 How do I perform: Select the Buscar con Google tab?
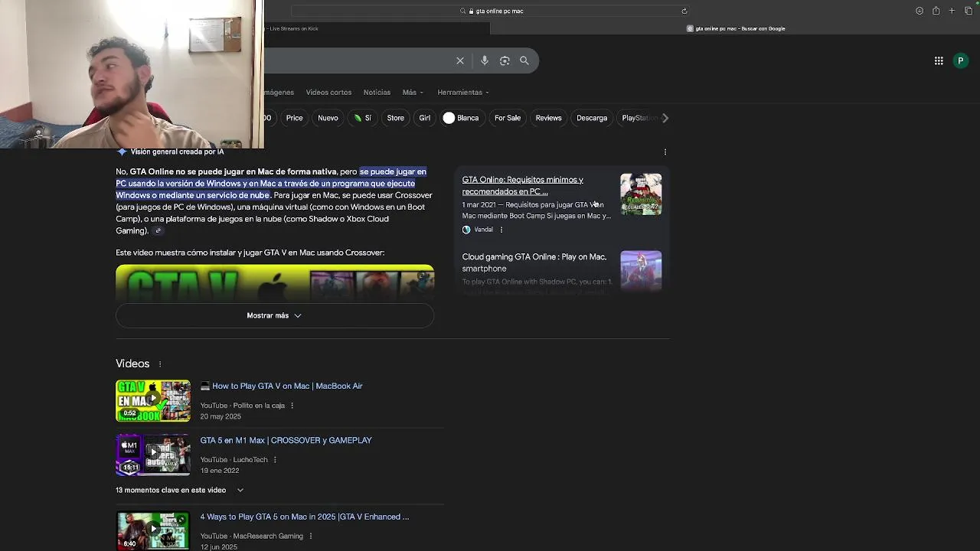pos(735,28)
